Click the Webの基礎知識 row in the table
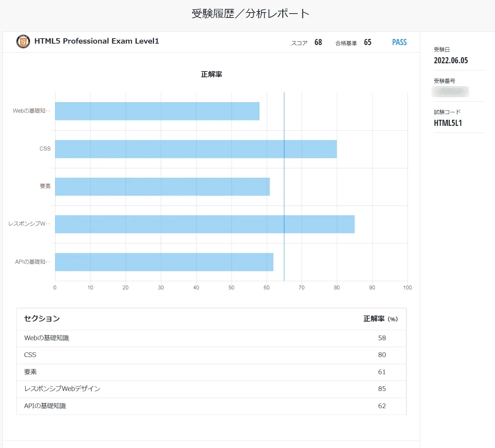 [x=211, y=338]
